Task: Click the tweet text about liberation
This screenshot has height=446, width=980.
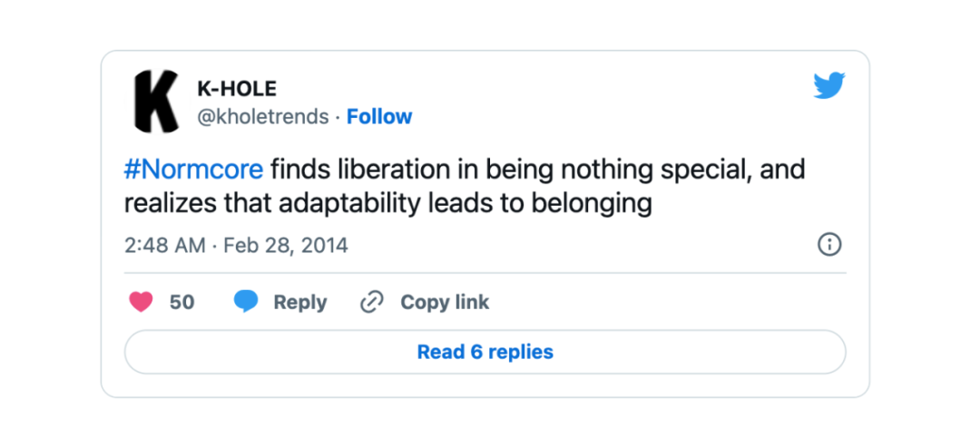Action: pyautogui.click(x=465, y=187)
